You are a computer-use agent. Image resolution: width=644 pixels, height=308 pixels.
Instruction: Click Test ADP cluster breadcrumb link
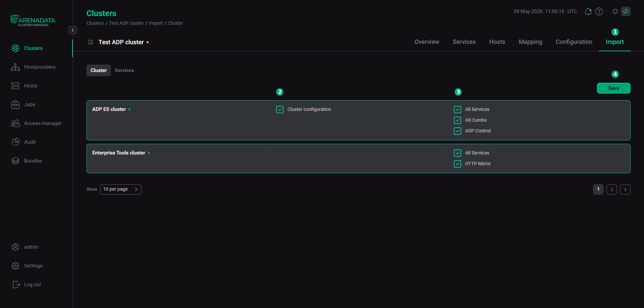[x=126, y=23]
